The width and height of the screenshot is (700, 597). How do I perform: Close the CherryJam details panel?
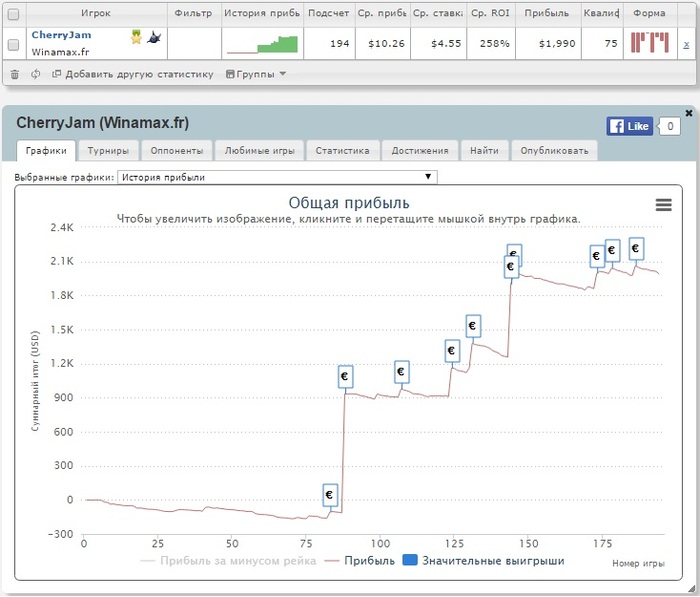coord(689,113)
